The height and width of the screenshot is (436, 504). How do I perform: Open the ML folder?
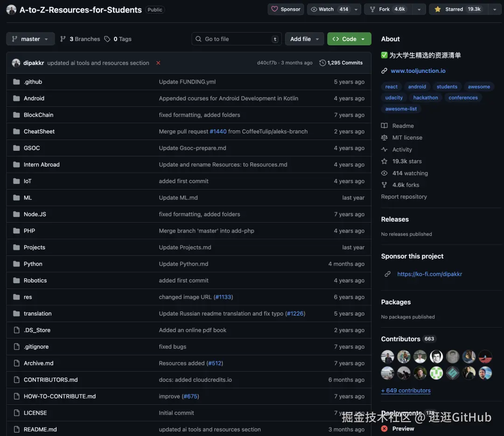coord(28,198)
